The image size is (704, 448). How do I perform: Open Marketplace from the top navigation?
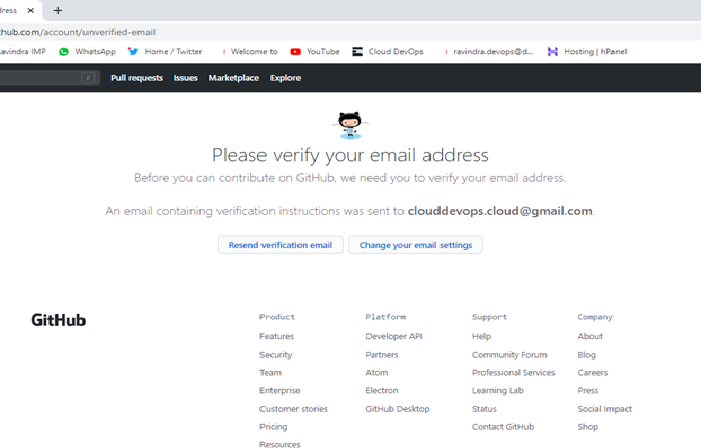233,77
